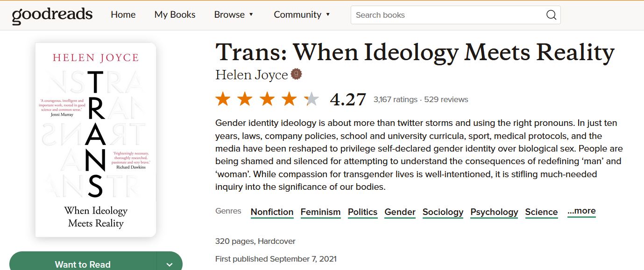Show more genres with ...more
The height and width of the screenshot is (270, 644).
pos(581,211)
